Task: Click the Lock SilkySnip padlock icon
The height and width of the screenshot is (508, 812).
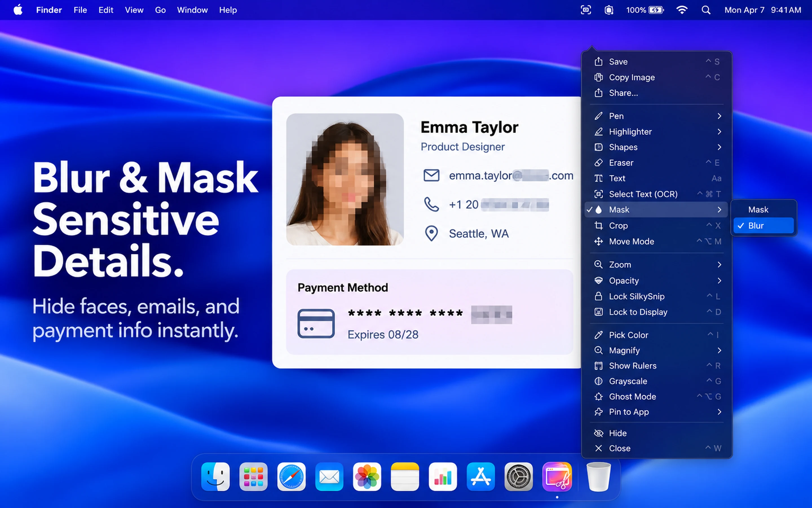Action: click(x=598, y=296)
